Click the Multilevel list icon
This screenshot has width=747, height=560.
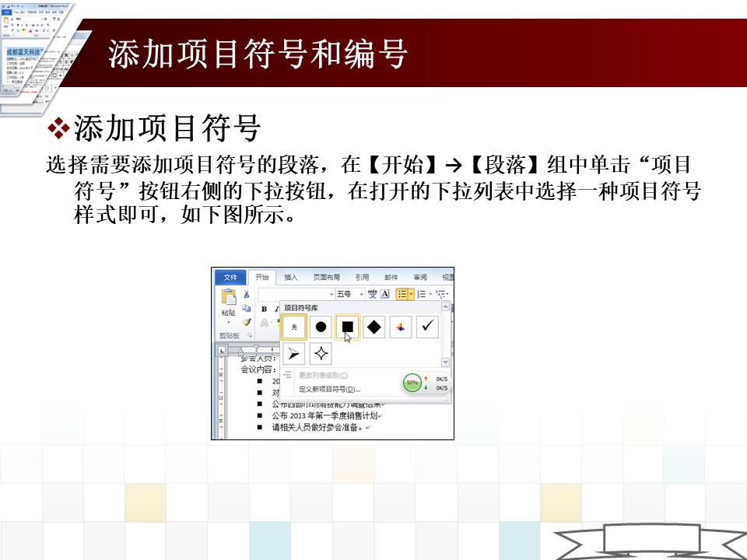440,294
